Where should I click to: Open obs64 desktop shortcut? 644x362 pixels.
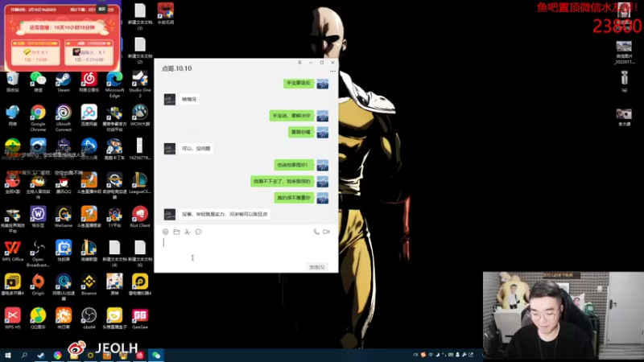click(x=89, y=319)
